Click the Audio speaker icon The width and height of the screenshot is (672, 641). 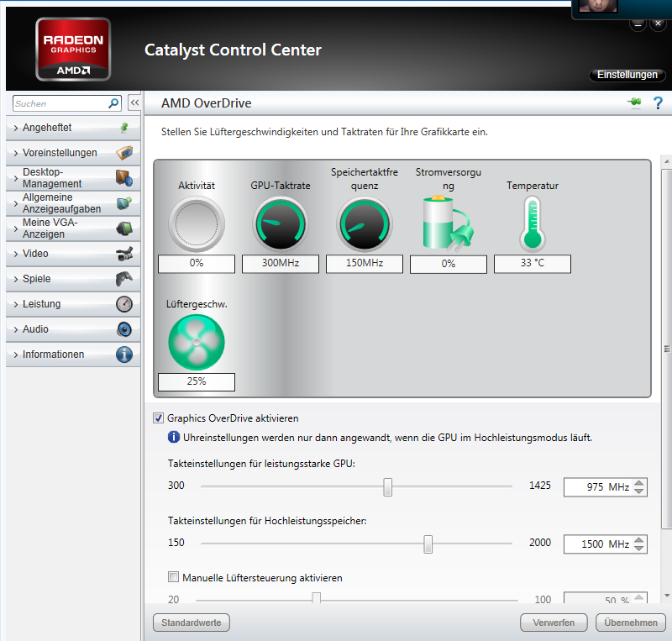click(124, 329)
